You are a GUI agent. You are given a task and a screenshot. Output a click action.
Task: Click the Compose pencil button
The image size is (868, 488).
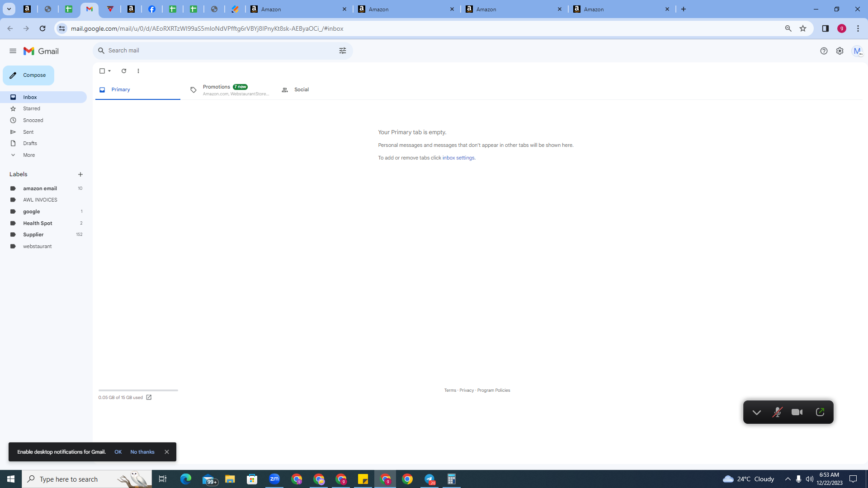(x=28, y=75)
